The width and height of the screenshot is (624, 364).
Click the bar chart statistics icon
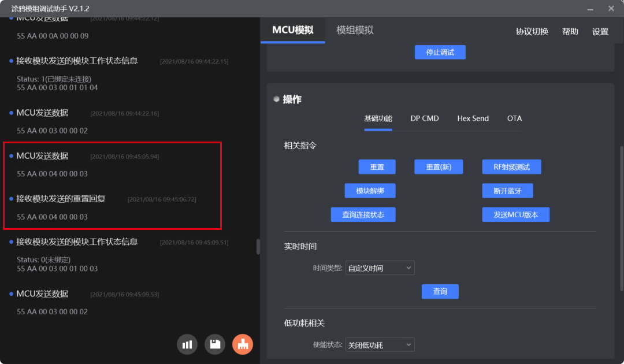[187, 345]
